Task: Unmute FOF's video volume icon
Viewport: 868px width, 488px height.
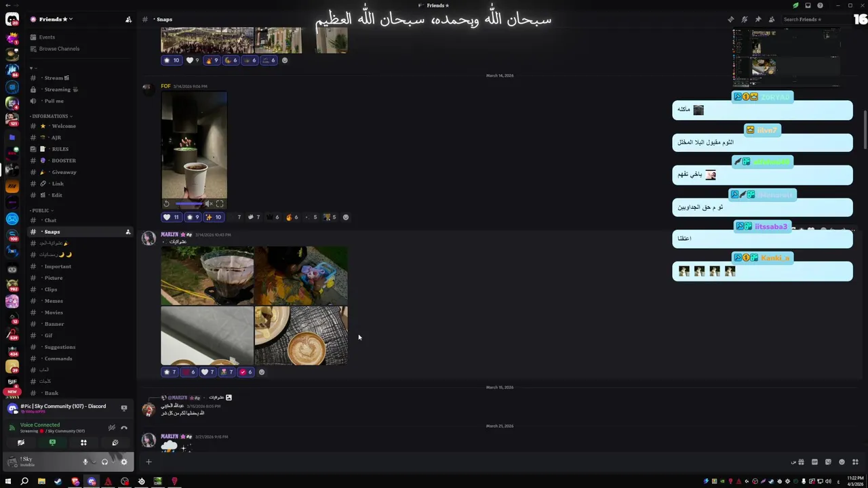Action: 209,203
